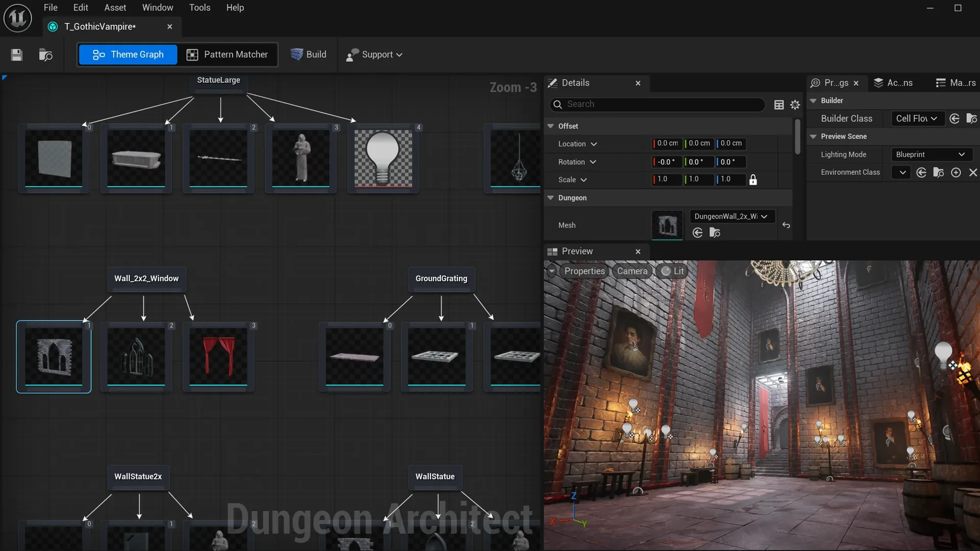The image size is (980, 551).
Task: Open the Unreal Engine logo icon
Action: click(18, 18)
